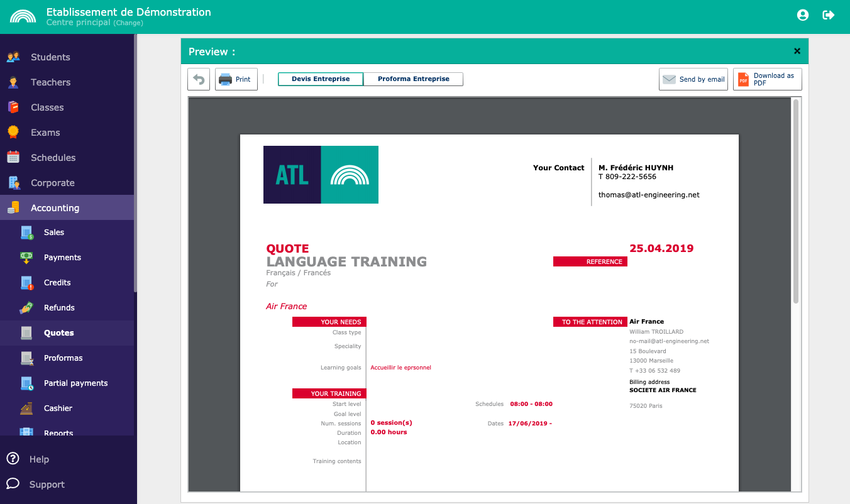Click the Corporate building icon
The image size is (850, 504).
tap(13, 182)
